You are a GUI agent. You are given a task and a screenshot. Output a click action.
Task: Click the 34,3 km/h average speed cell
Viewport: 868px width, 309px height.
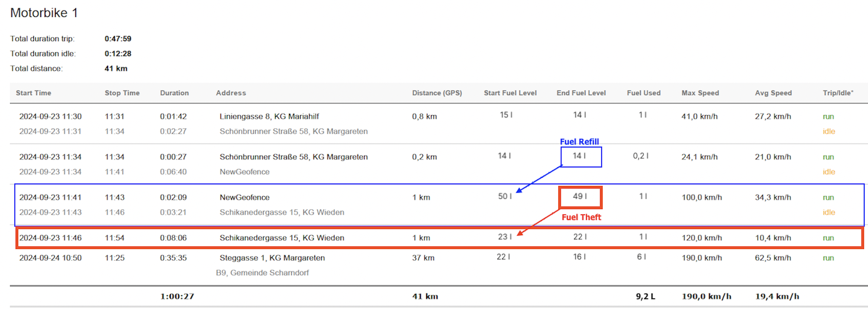(x=773, y=197)
